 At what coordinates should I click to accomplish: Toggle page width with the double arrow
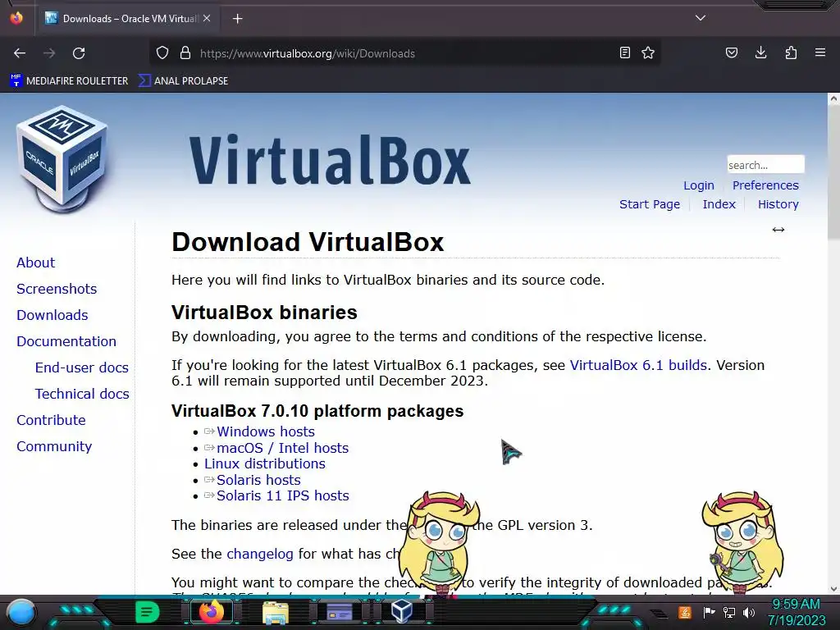pos(778,230)
